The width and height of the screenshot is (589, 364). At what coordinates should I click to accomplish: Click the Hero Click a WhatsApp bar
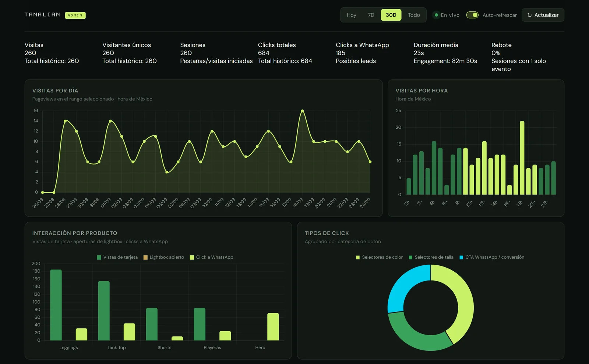[x=273, y=326]
